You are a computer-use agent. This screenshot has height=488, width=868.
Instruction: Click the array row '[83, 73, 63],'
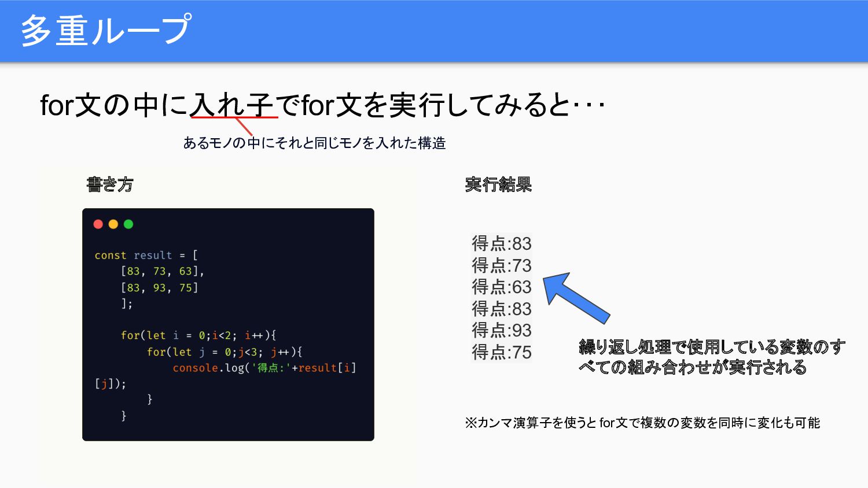[163, 271]
